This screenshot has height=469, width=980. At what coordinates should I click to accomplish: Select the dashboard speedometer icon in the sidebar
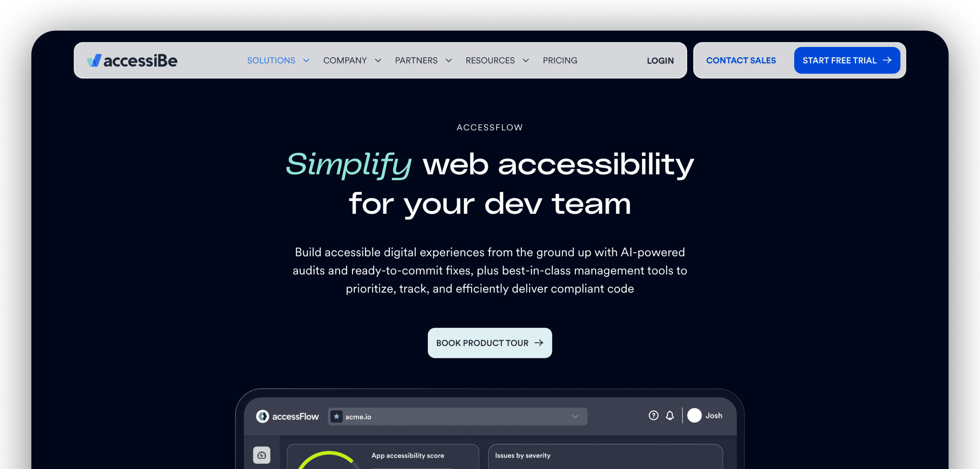click(262, 455)
